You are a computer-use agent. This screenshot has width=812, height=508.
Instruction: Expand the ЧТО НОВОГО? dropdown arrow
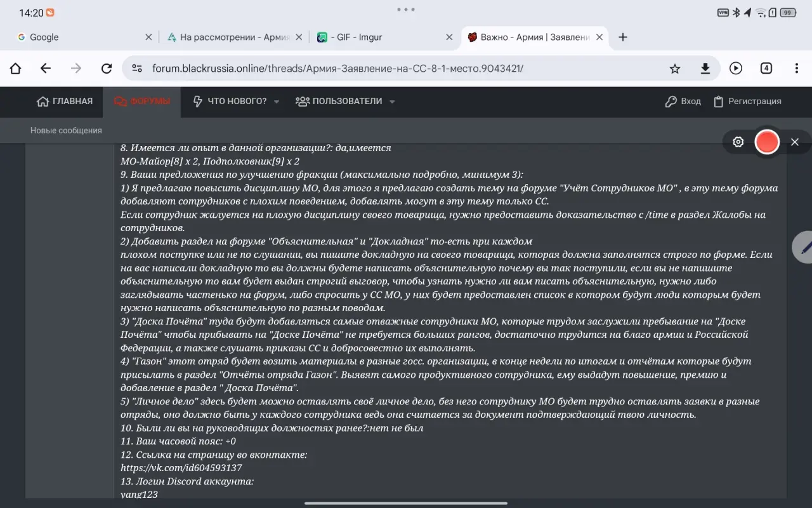277,102
